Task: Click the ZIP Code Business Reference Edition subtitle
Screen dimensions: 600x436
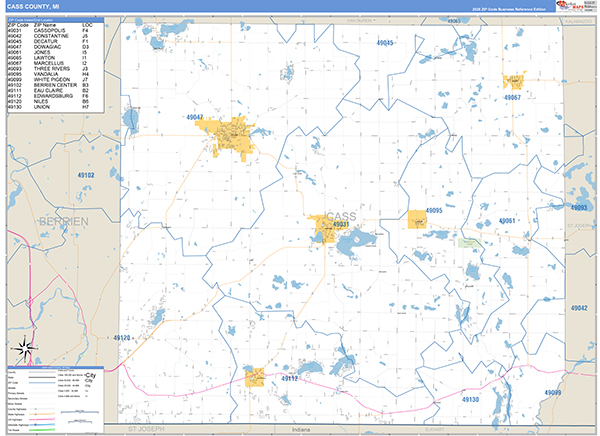Action: [x=509, y=9]
